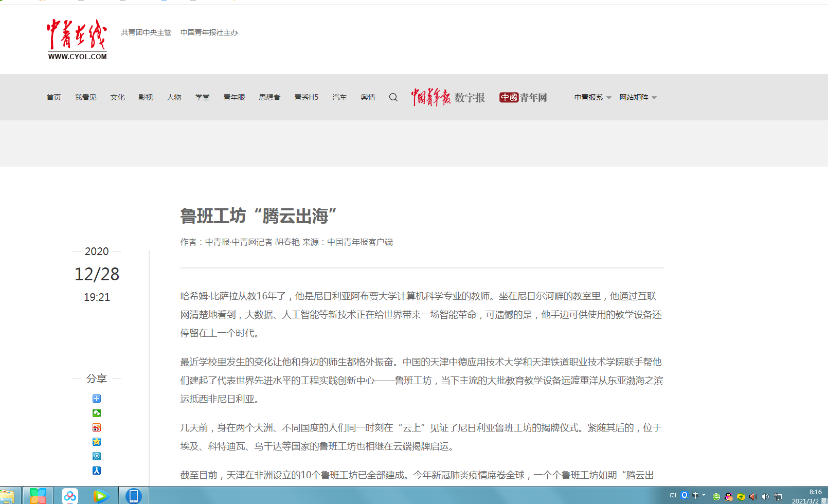
Task: Click the system volume speaker icon
Action: tap(765, 496)
